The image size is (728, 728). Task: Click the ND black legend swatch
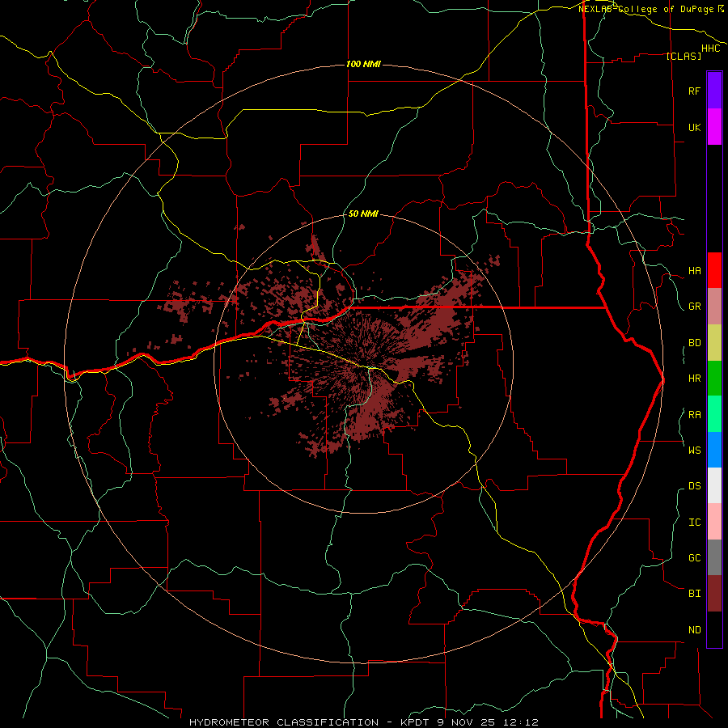[x=714, y=629]
